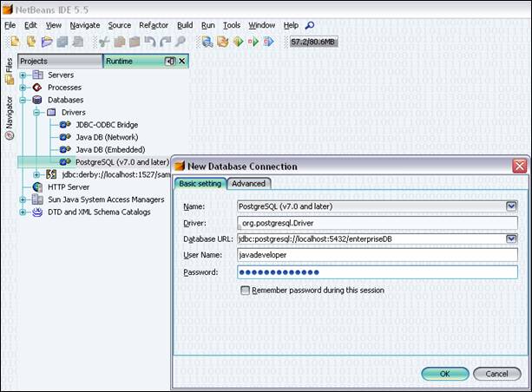Click the Copy toolbar icon
The width and height of the screenshot is (532, 392).
point(120,42)
